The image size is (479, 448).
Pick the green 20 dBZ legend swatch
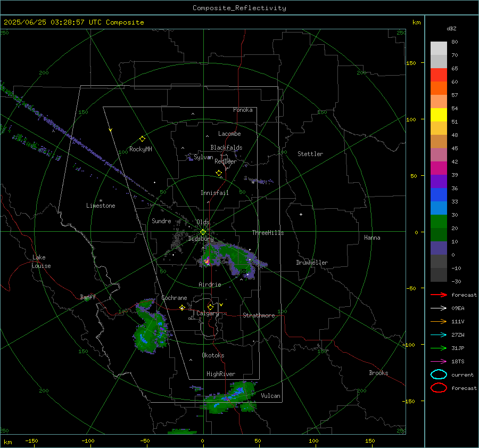pos(439,221)
